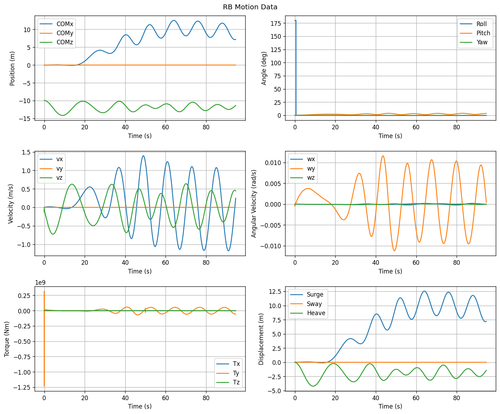The height and width of the screenshot is (414, 500).
Task: Click the Yaw legend label
Action: (482, 42)
